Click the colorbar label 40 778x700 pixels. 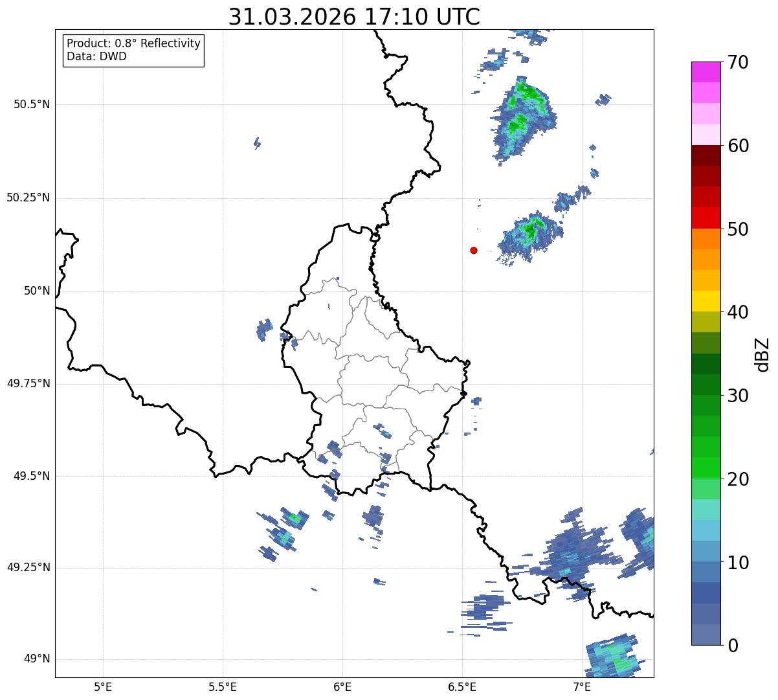tap(738, 312)
